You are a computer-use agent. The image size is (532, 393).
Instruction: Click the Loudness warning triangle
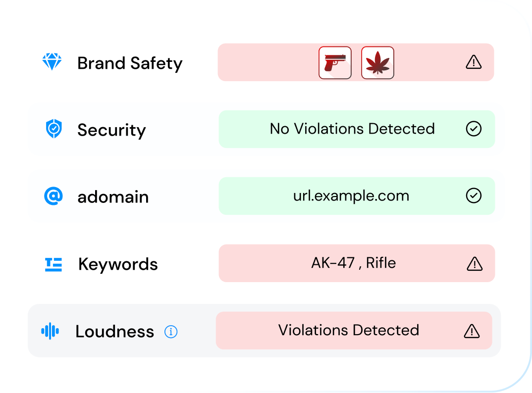472,331
